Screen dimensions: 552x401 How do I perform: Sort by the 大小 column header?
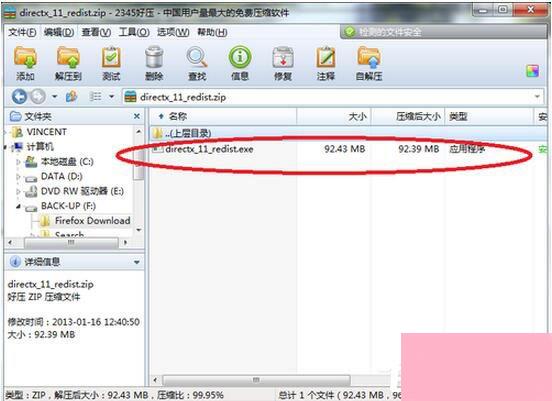click(334, 117)
